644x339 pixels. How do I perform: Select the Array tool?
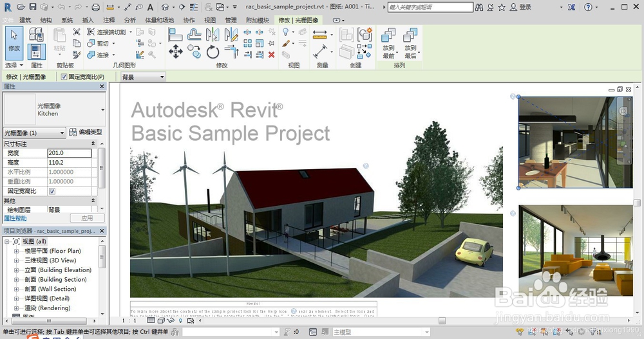pyautogui.click(x=248, y=43)
